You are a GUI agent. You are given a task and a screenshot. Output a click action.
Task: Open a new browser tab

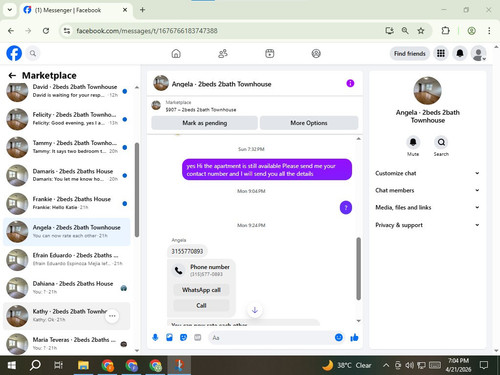pyautogui.click(x=142, y=10)
